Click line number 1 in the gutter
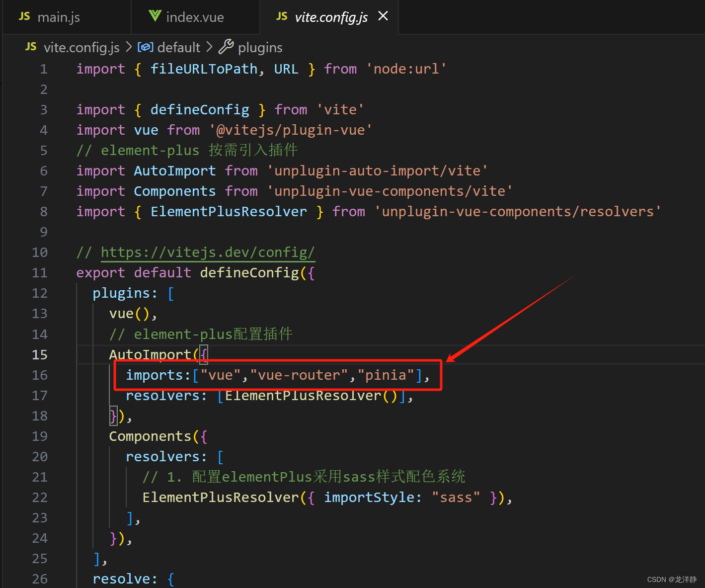Screen dimensions: 705x588 pyautogui.click(x=43, y=69)
